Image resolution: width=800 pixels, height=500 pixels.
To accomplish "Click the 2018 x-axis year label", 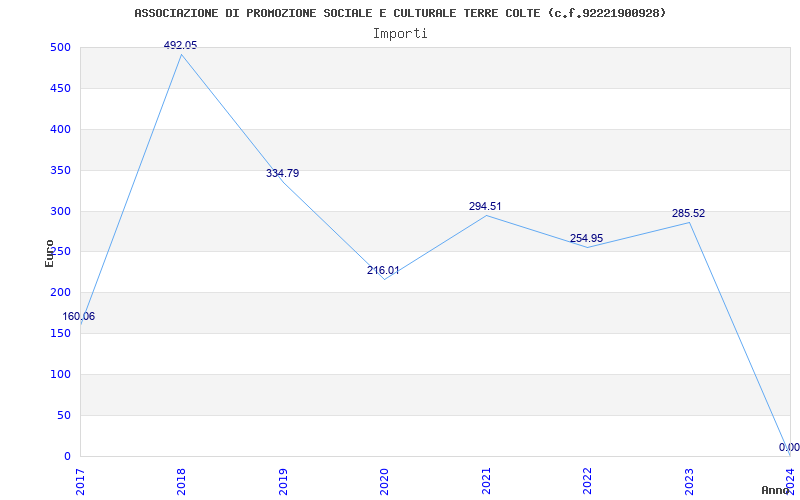I will pyautogui.click(x=181, y=481).
